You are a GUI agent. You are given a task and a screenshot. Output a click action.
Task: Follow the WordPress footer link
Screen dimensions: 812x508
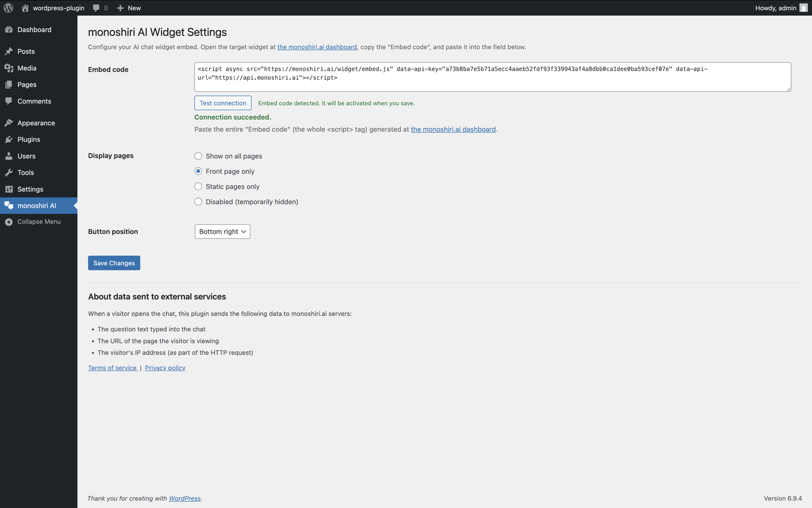[x=185, y=498]
